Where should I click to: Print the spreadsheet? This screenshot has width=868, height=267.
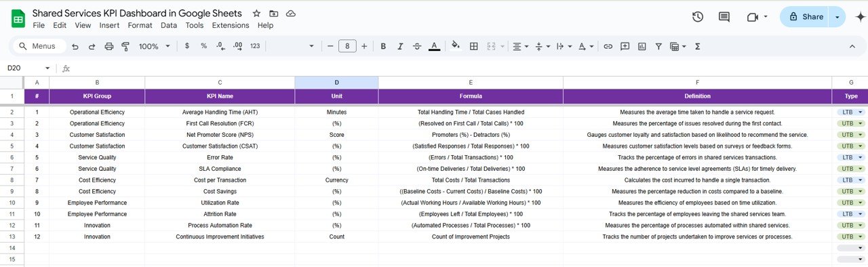coord(109,46)
